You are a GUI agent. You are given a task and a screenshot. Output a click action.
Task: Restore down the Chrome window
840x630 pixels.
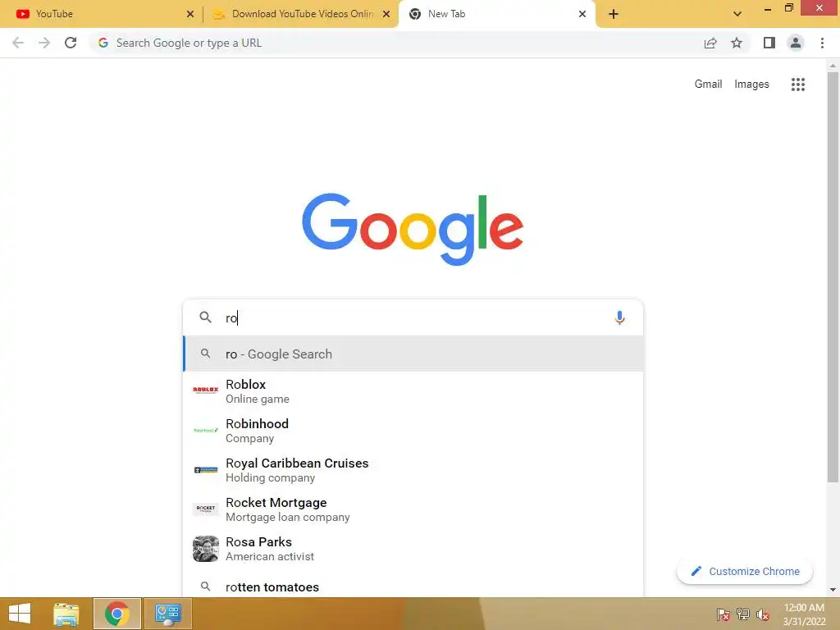(788, 7)
